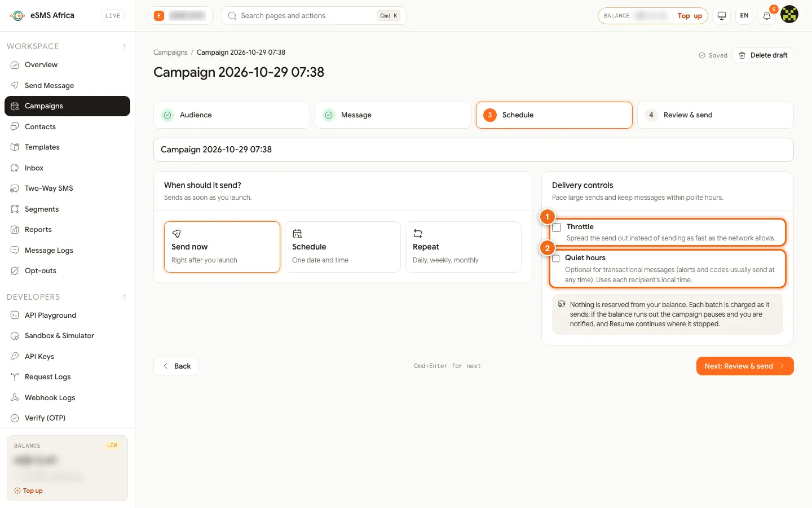Select the Send now option card
This screenshot has height=508, width=812.
point(222,247)
